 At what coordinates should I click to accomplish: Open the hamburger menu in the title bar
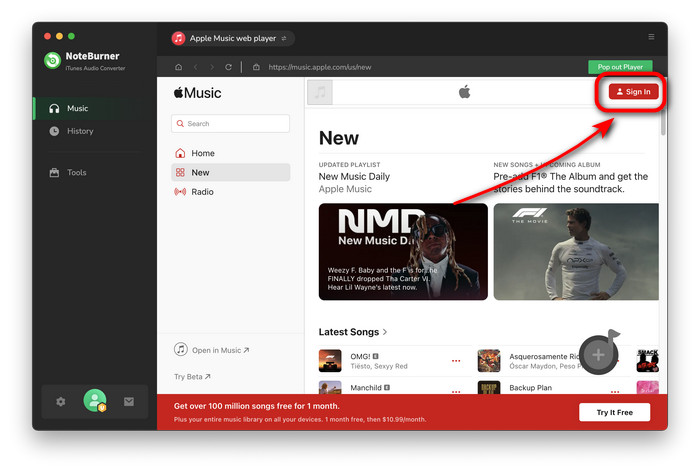651,37
